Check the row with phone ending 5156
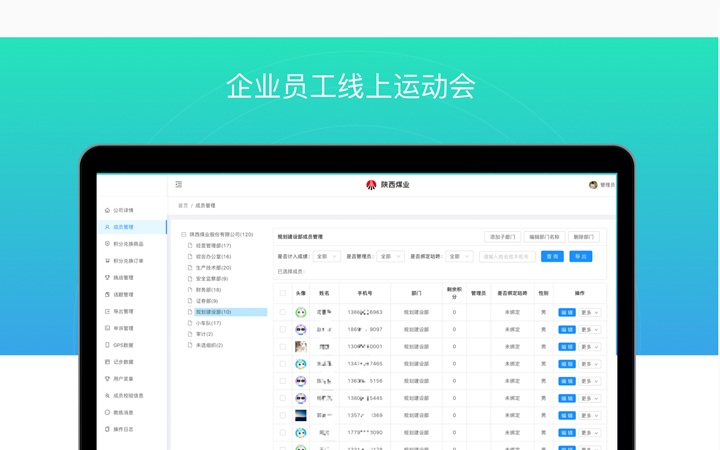Screen dimensions: 720x450 (x=283, y=381)
